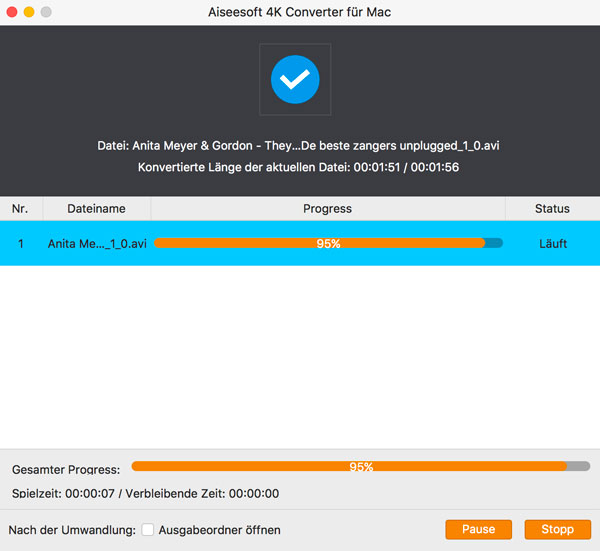
Task: Click the Nr. column header
Action: pos(20,209)
